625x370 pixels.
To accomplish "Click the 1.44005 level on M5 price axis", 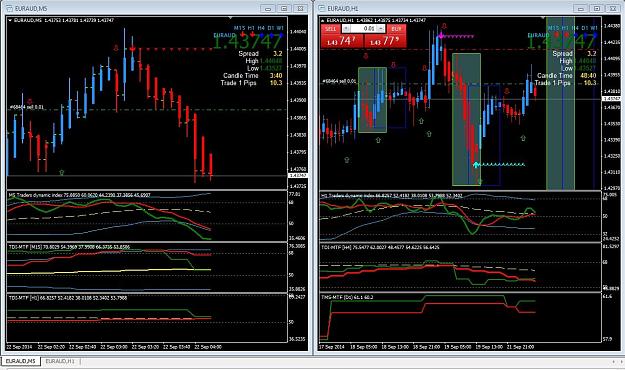I will point(298,49).
